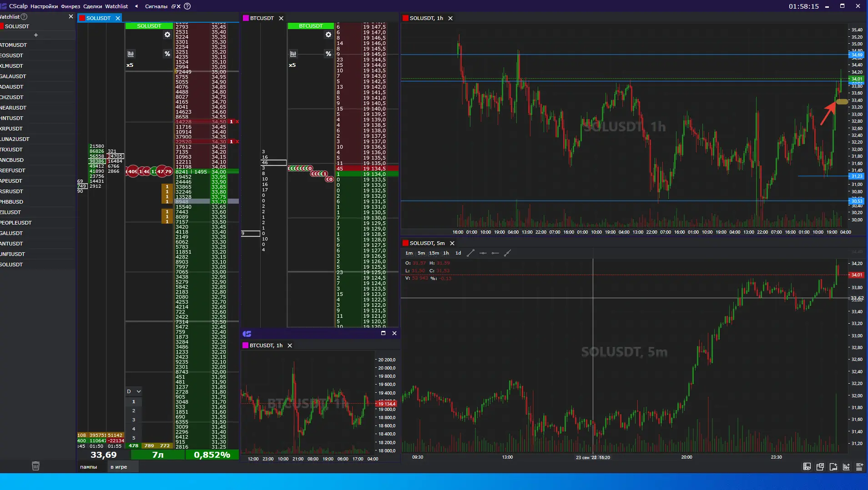Open the D dropdown in SOLUSDT panel
Screen dimensions: 868x490
tap(134, 391)
